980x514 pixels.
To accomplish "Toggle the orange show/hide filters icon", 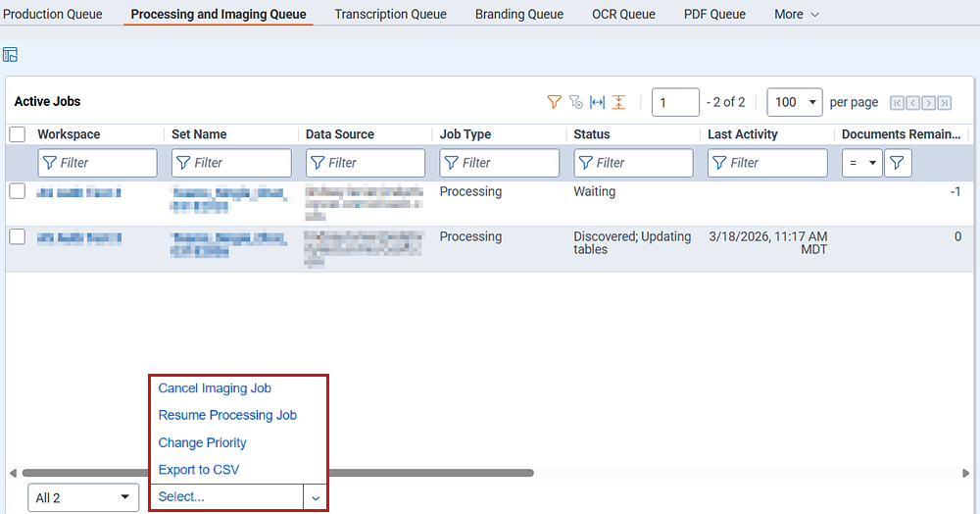I will tap(554, 102).
